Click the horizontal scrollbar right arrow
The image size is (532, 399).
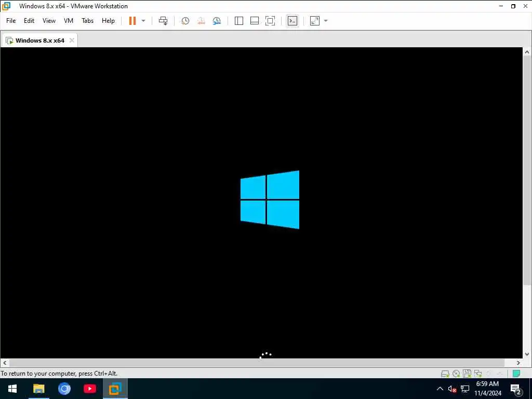[x=518, y=363]
